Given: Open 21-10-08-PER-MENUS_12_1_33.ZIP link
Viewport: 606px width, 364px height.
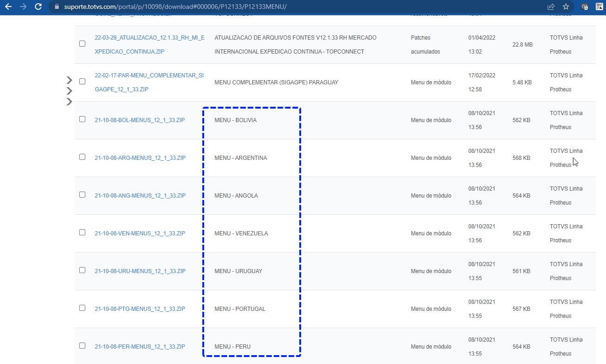Looking at the screenshot, I should coord(140,347).
